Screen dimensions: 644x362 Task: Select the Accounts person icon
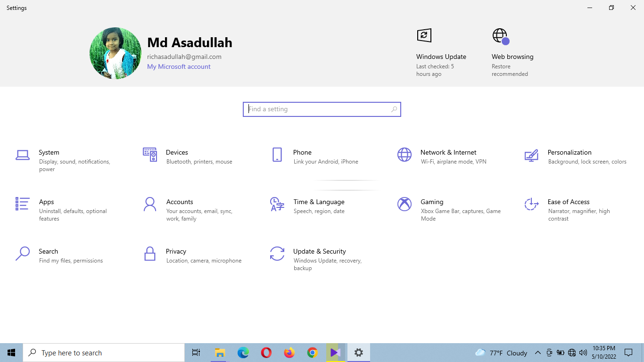(150, 204)
